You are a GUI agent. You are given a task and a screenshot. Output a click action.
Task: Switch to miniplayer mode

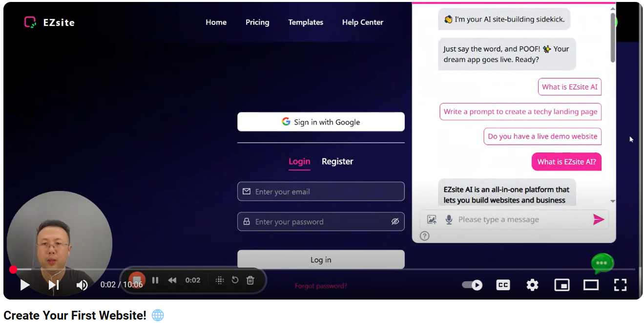point(562,285)
